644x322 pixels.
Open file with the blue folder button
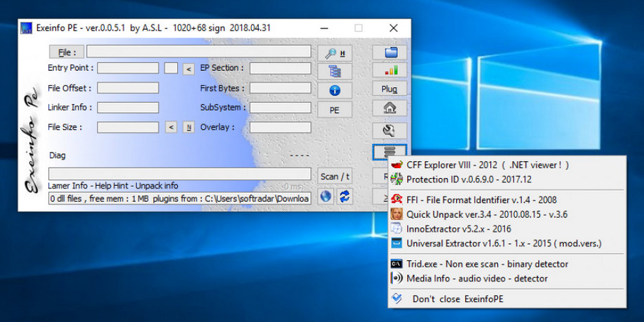[x=390, y=52]
